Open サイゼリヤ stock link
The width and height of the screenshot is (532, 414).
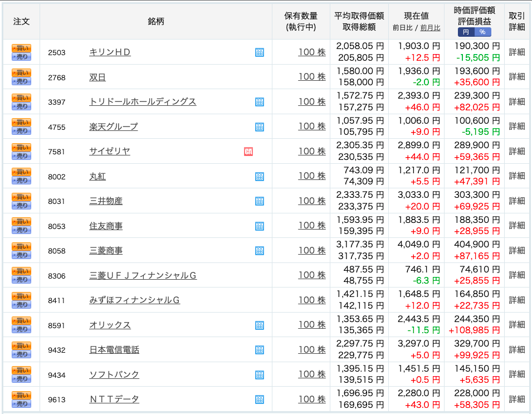pos(110,152)
